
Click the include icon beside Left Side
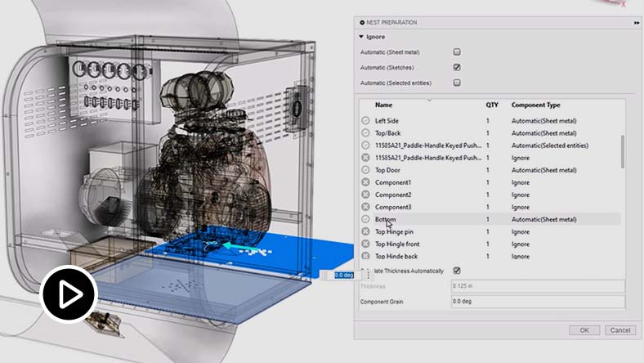pyautogui.click(x=365, y=120)
